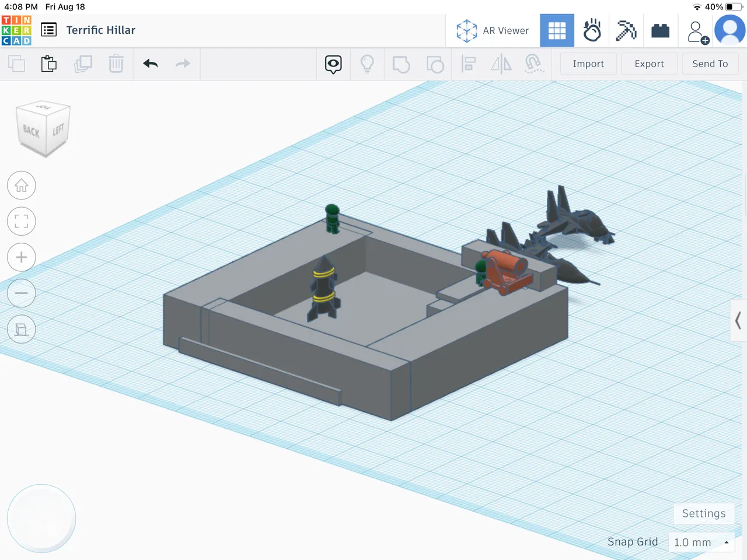Zoom in using the plus icon
Image resolution: width=747 pixels, height=560 pixels.
point(22,257)
